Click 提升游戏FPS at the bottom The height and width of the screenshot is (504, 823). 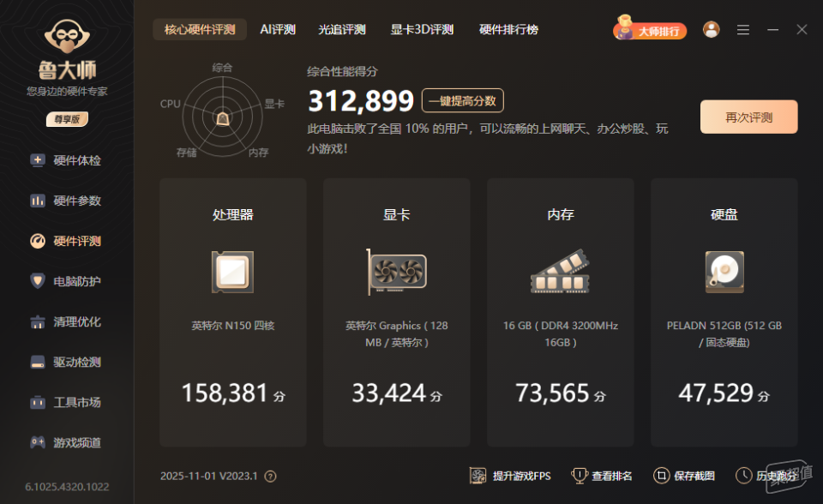(x=513, y=476)
